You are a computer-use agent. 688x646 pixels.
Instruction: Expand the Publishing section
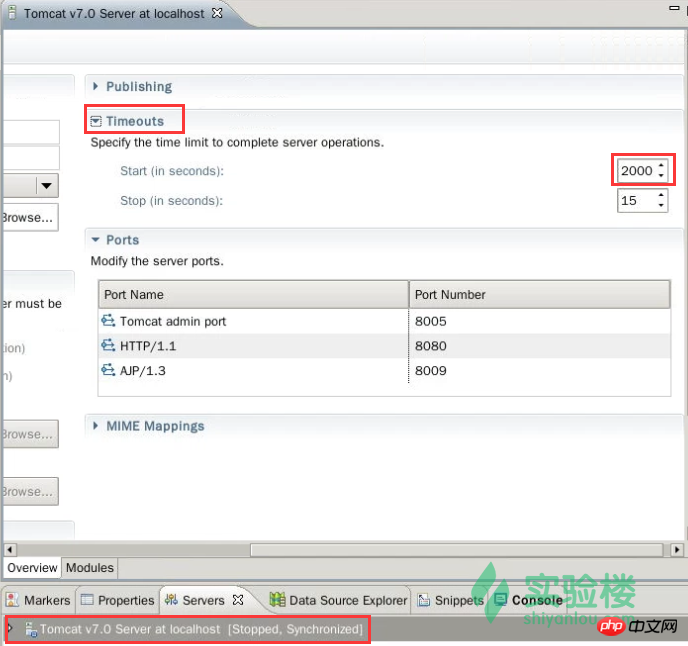(x=96, y=86)
